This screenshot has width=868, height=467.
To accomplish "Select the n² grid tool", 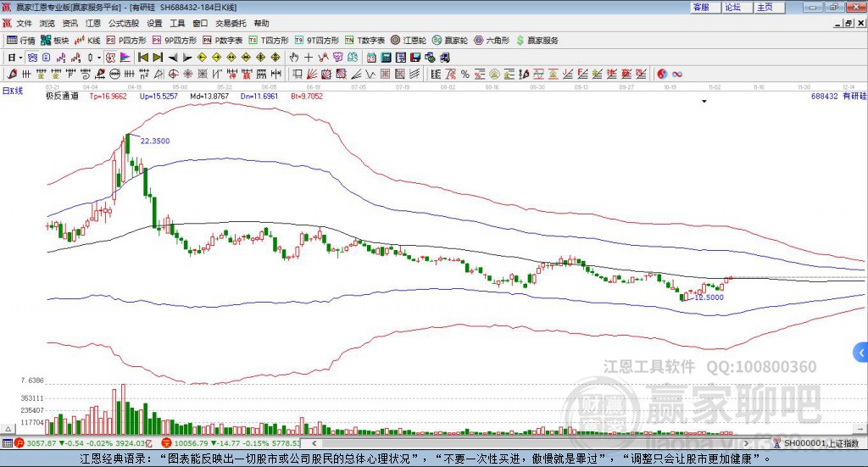I will pyautogui.click(x=144, y=74).
